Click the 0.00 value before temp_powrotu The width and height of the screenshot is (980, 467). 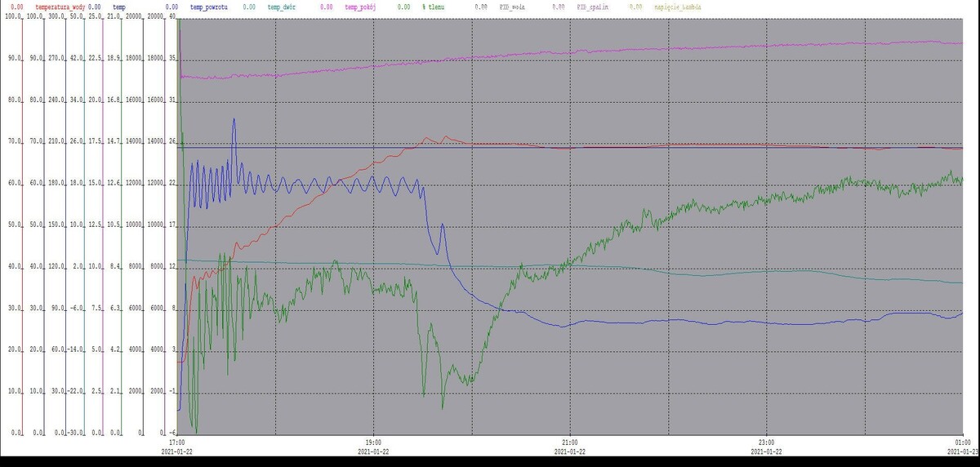[x=171, y=7]
